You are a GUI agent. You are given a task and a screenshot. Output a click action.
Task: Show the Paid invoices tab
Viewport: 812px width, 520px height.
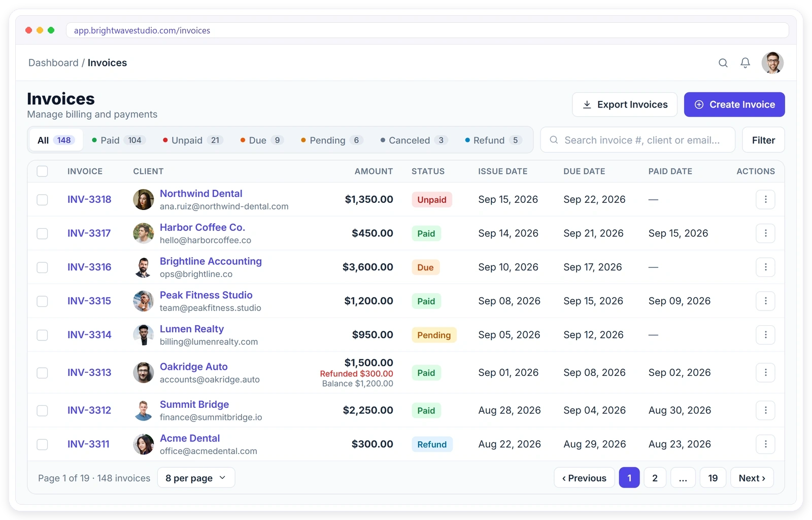[x=119, y=140]
